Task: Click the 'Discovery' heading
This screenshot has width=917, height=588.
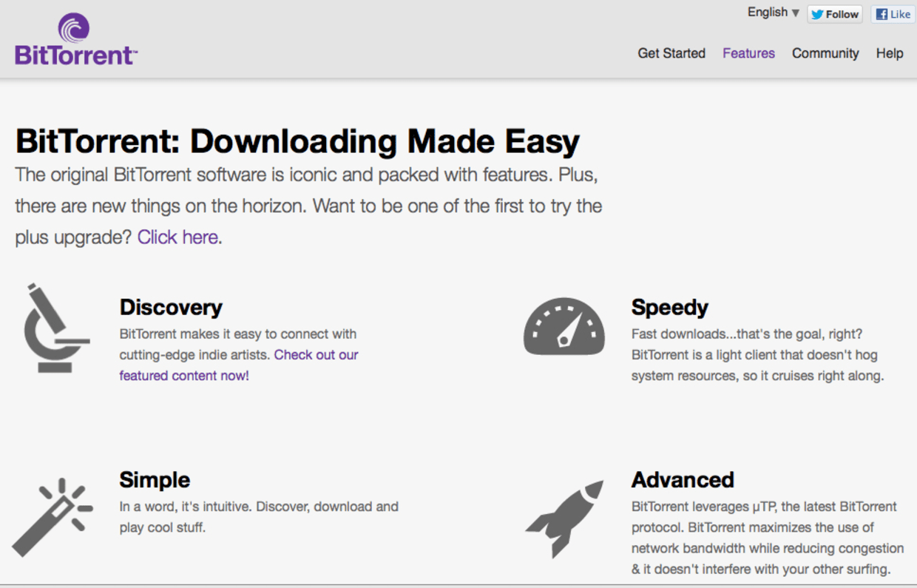Action: pos(171,307)
